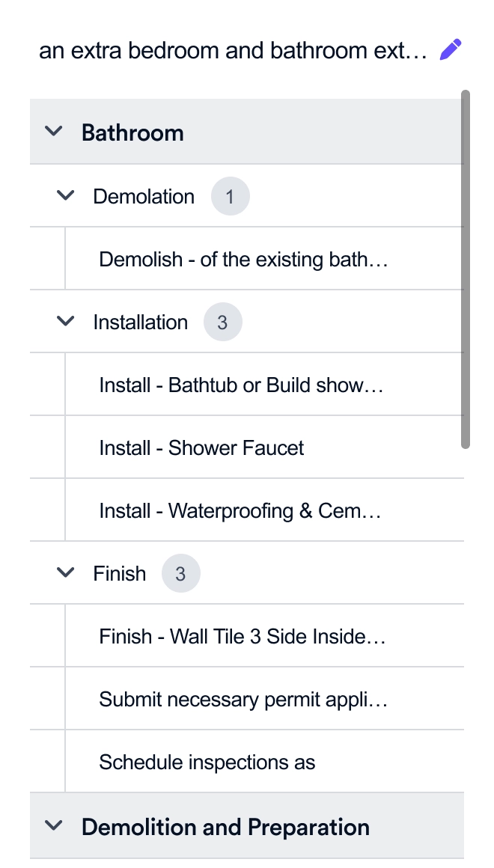Open the Install Shower Faucet task
The image size is (494, 868).
tap(202, 448)
